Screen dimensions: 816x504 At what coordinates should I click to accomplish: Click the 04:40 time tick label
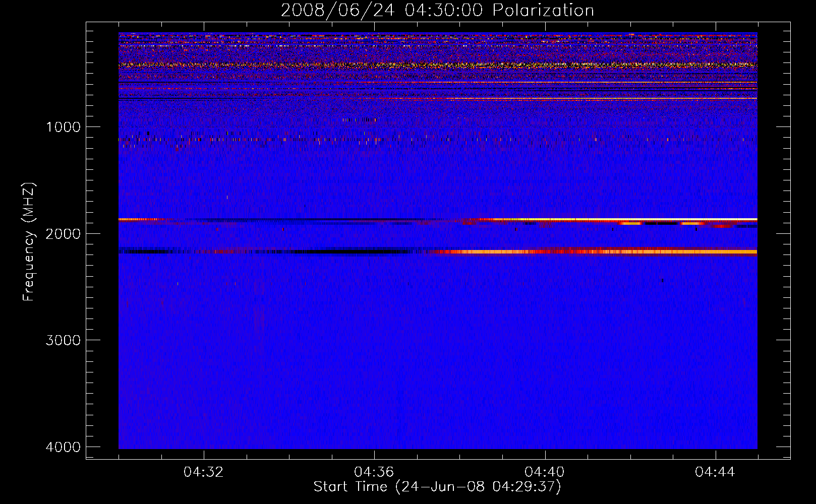(545, 472)
